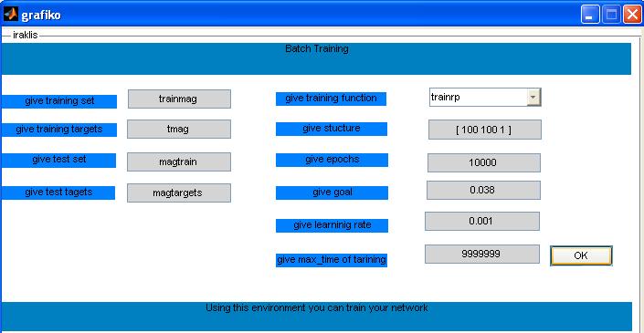Screen dimensions: 644x333
Task: Select the training set field 'trainmag'
Action: (179, 99)
